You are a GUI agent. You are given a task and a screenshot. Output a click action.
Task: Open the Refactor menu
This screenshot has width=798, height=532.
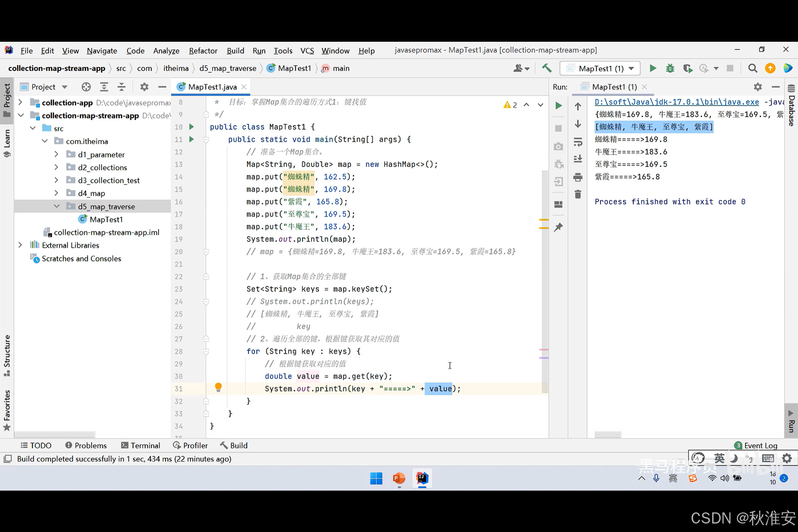[x=203, y=51]
